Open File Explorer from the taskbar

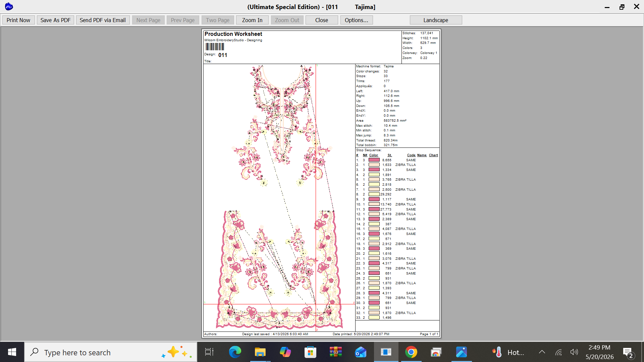pyautogui.click(x=260, y=352)
